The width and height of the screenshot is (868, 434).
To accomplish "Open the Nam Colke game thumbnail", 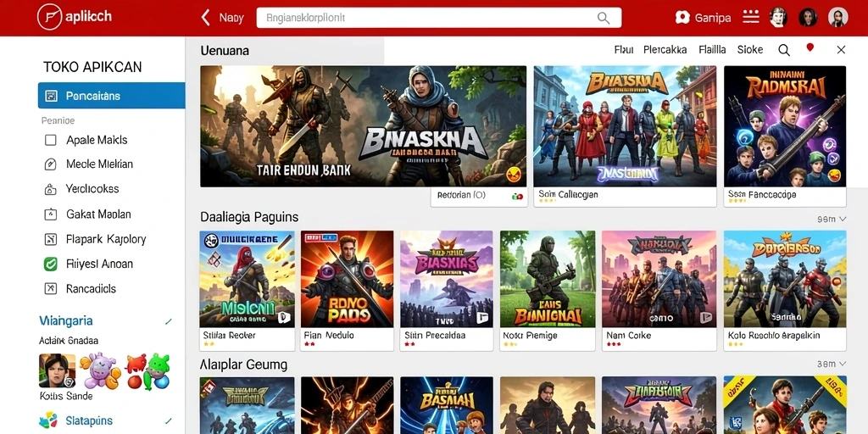I will tap(659, 279).
